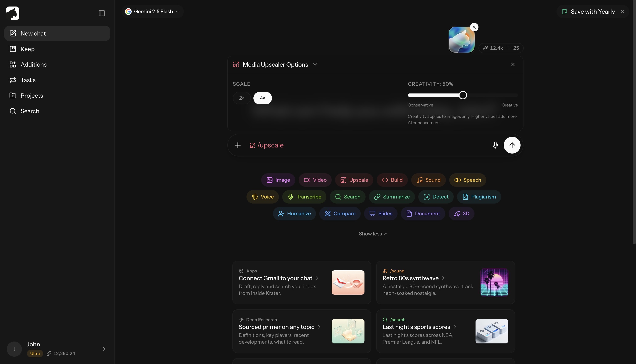Click the Krater logo in the sidebar
The image size is (636, 364).
point(13,13)
